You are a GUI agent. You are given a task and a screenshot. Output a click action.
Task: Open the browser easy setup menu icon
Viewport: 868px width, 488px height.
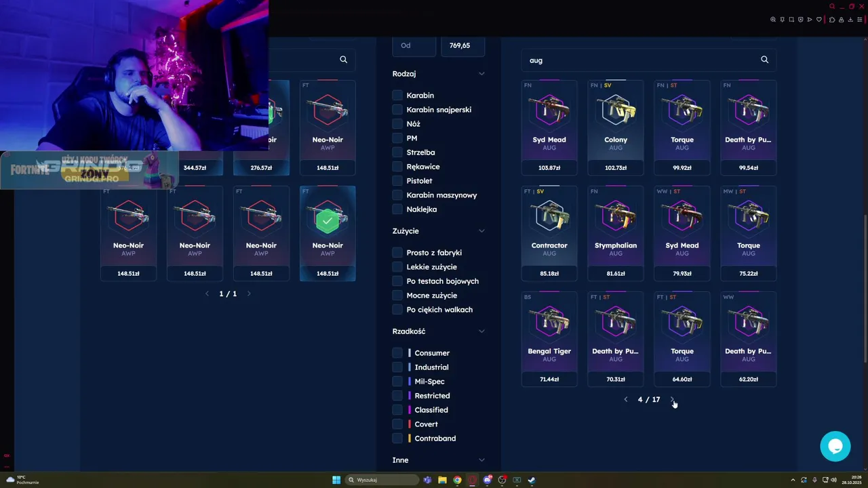coord(860,20)
